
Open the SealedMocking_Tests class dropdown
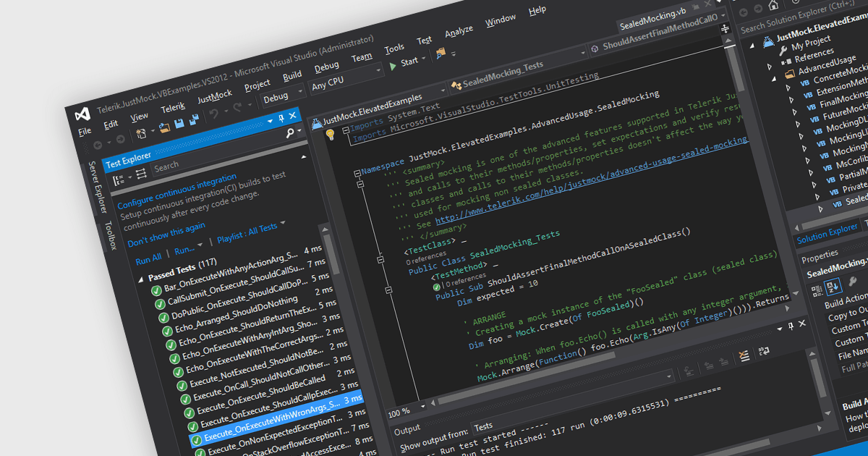tap(518, 70)
